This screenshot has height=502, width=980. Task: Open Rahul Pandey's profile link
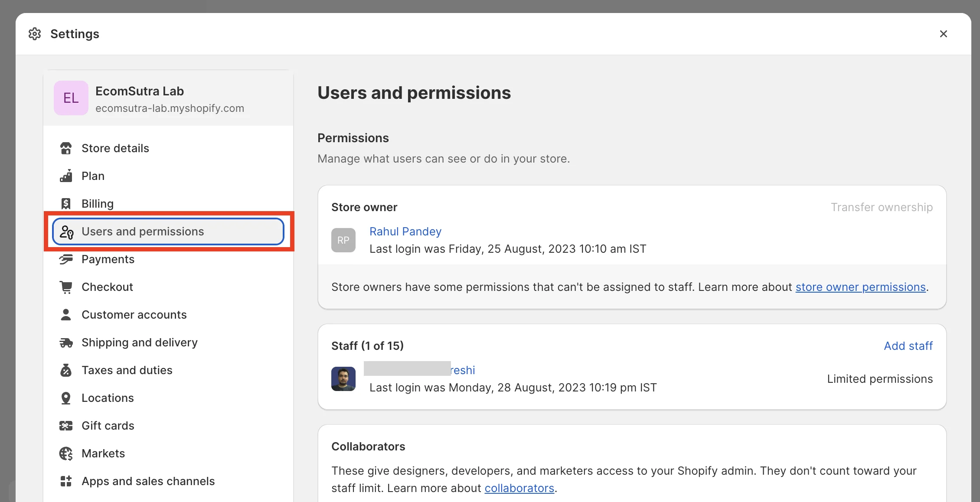[x=405, y=231]
